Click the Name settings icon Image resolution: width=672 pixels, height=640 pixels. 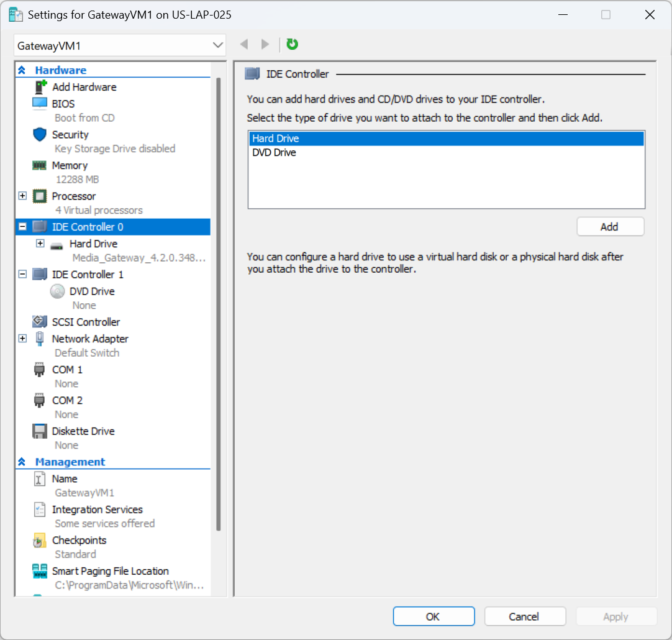click(x=39, y=479)
